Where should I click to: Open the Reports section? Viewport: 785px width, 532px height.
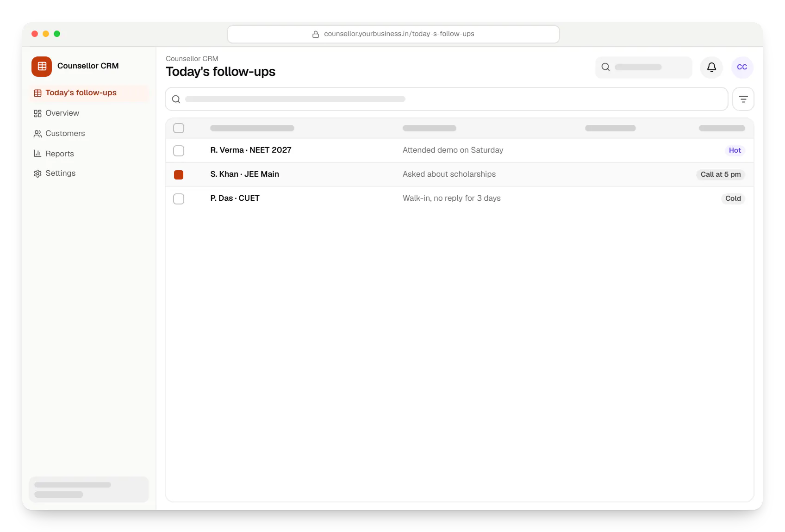[89, 154]
